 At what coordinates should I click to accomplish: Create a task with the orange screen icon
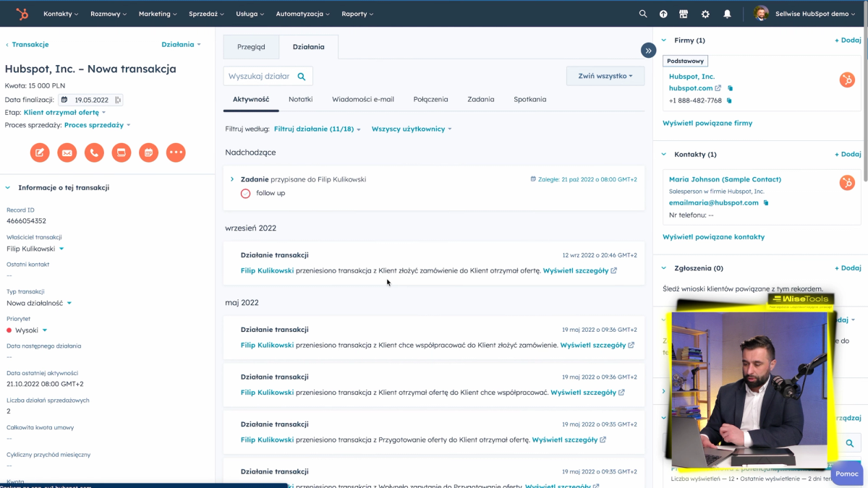(122, 153)
